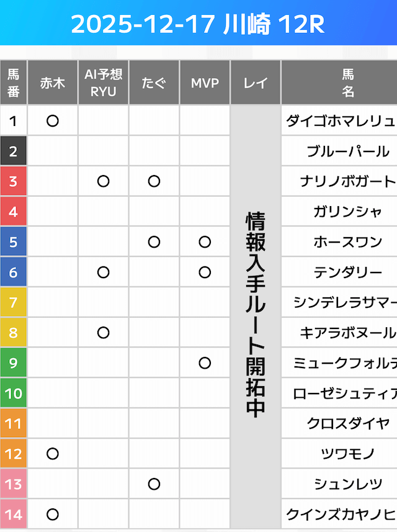This screenshot has height=532, width=397.
Task: Click the green number 10 swatch
Action: 14,394
